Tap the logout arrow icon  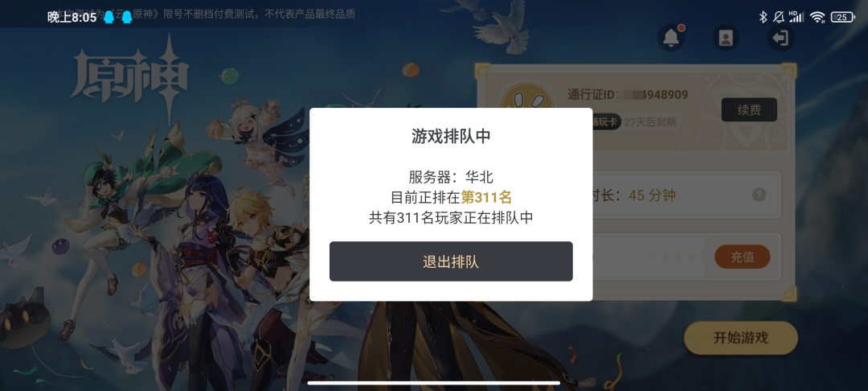tap(780, 38)
